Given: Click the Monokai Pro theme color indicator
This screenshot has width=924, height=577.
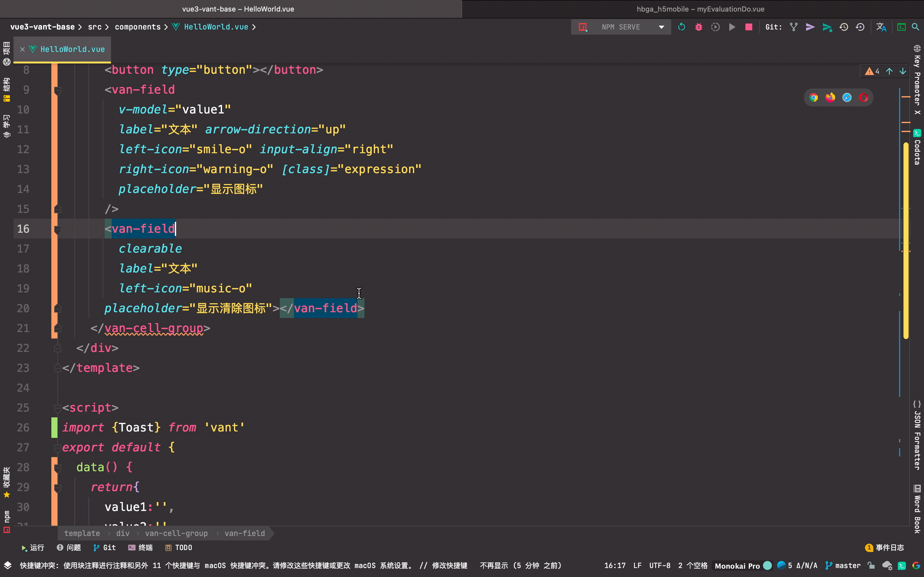Looking at the screenshot, I should click(767, 565).
